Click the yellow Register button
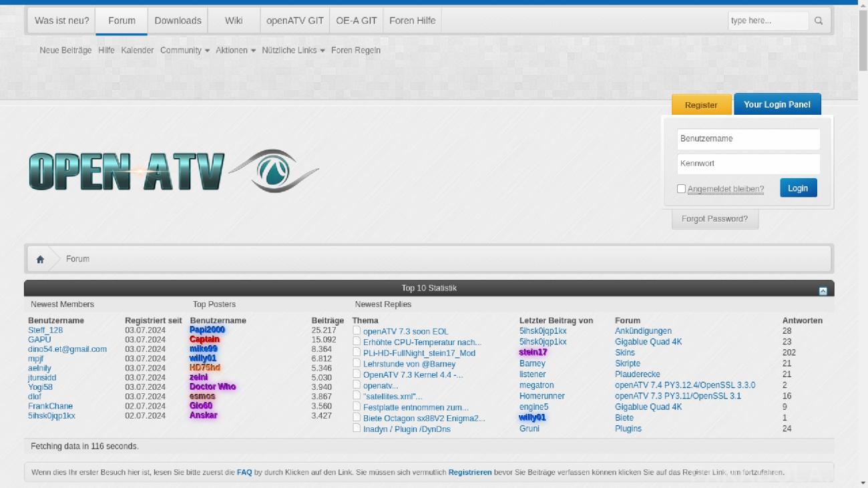 point(701,105)
